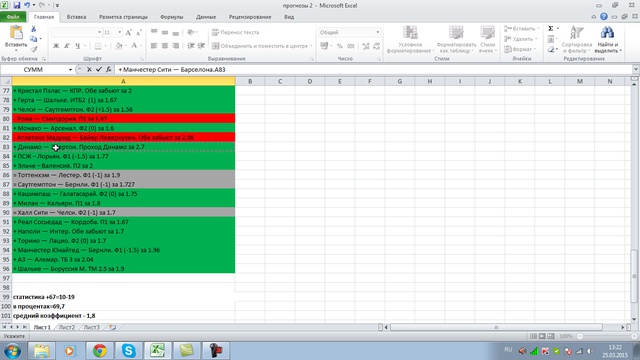Open Find and Select (Найти и выделить)
Viewport: 640px width, 360px height.
(x=607, y=39)
